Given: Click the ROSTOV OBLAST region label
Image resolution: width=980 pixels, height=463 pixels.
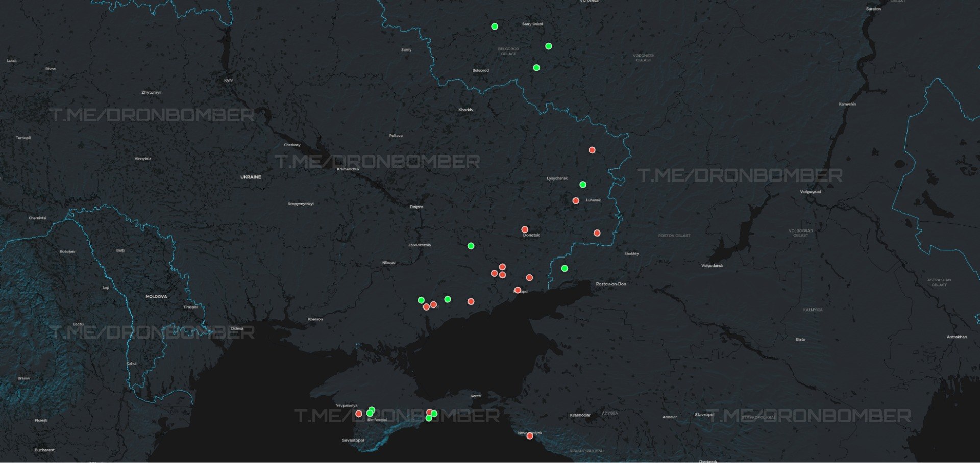Looking at the screenshot, I should [674, 236].
